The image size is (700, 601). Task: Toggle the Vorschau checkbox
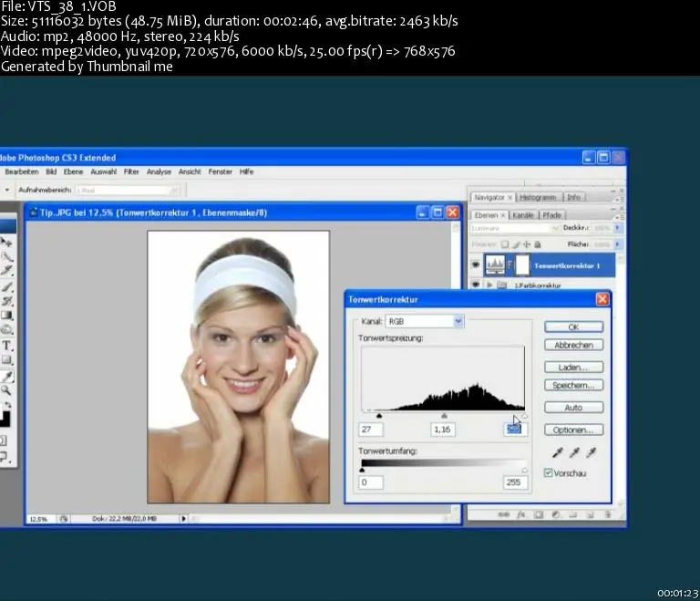[x=548, y=472]
